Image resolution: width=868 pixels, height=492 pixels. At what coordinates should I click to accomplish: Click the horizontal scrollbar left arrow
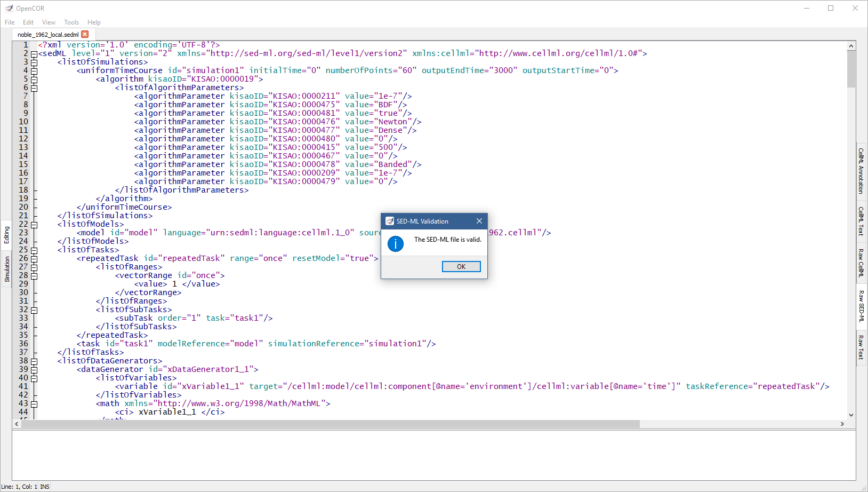pos(17,424)
